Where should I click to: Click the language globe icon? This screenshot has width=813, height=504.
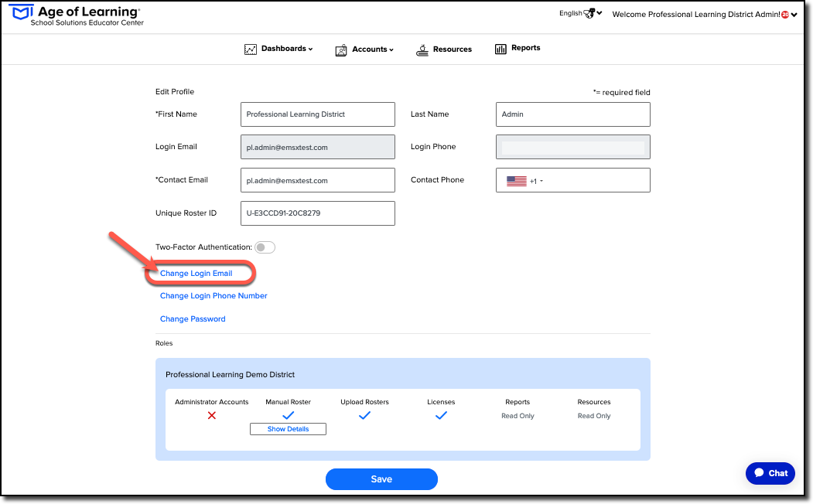[589, 13]
